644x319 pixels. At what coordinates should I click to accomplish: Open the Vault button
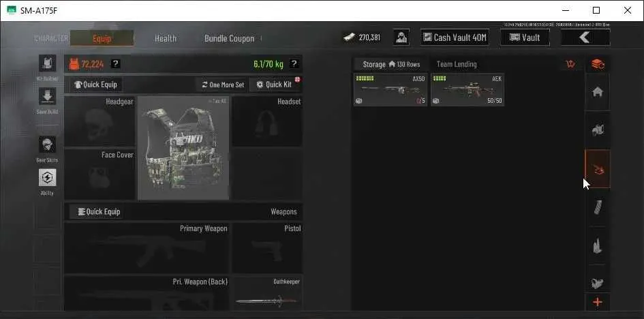[525, 37]
